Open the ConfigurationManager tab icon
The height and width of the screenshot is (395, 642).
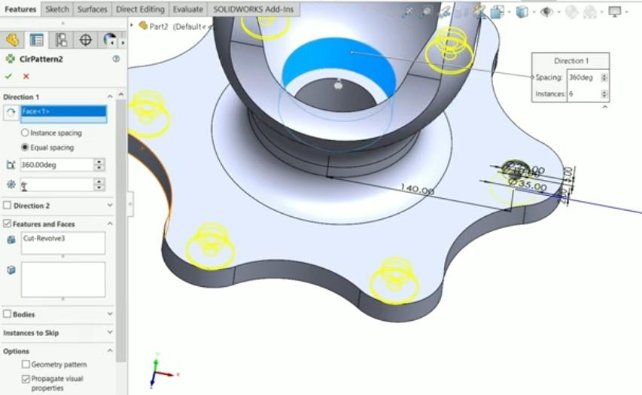pos(61,40)
